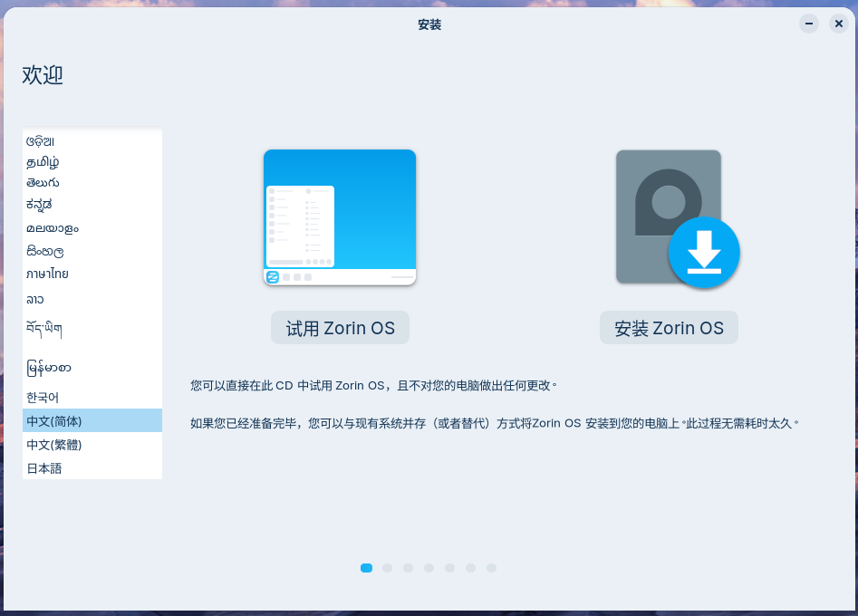Click the 安装 Zorin OS button
The height and width of the screenshot is (616, 858).
click(669, 327)
